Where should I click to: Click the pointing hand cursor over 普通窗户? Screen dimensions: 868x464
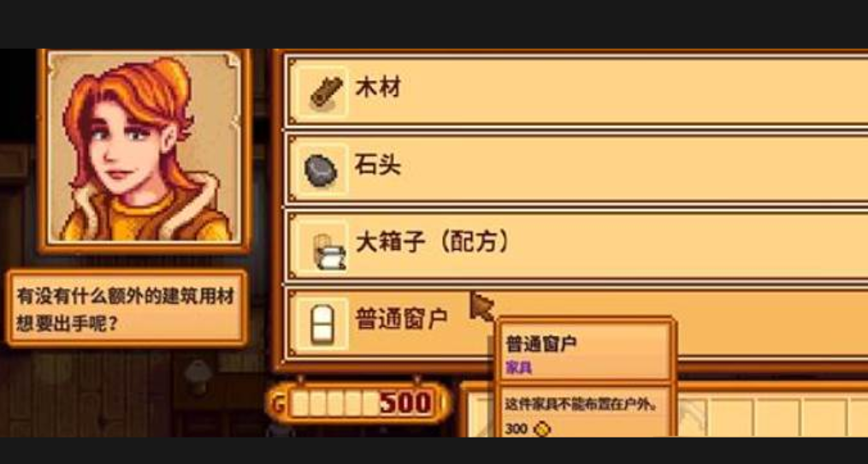point(481,306)
